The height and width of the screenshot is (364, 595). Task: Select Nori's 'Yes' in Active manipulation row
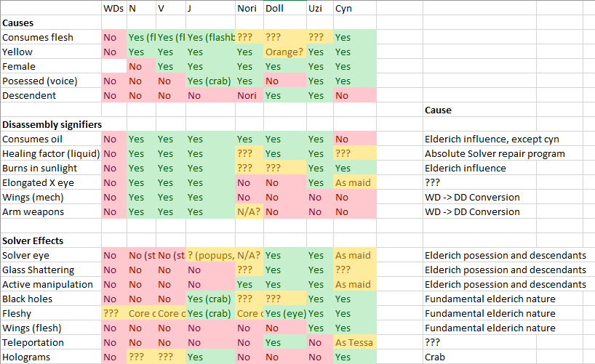coord(249,284)
